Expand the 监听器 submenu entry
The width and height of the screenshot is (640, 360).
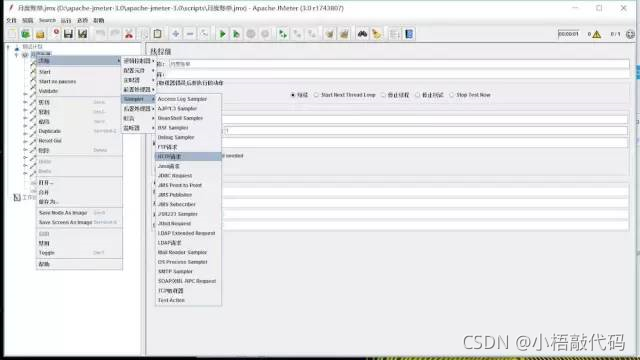pos(139,128)
